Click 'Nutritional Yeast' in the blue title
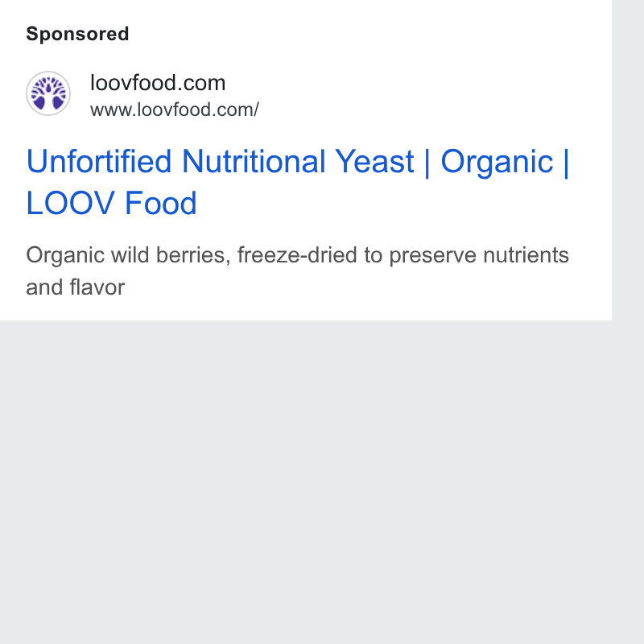 click(298, 162)
